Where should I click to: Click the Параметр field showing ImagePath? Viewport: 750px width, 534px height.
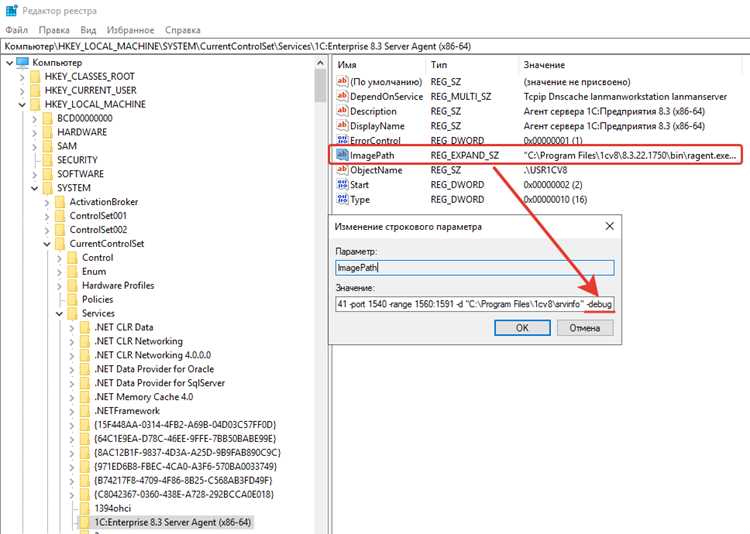pos(474,267)
